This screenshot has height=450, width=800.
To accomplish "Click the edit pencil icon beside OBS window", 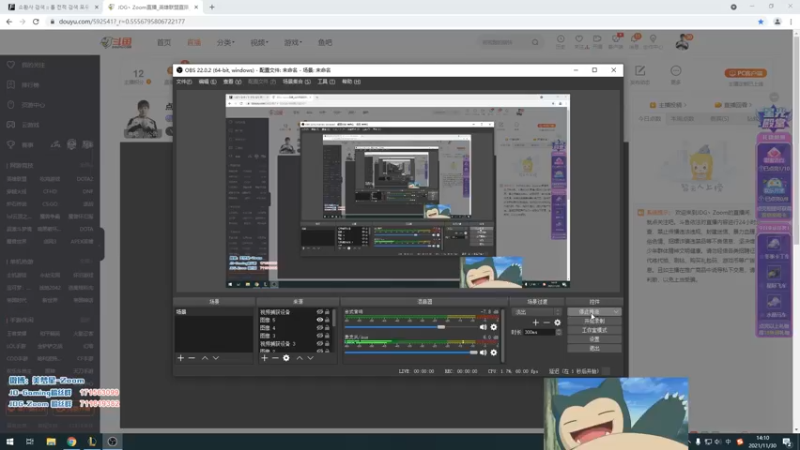I will (x=640, y=71).
